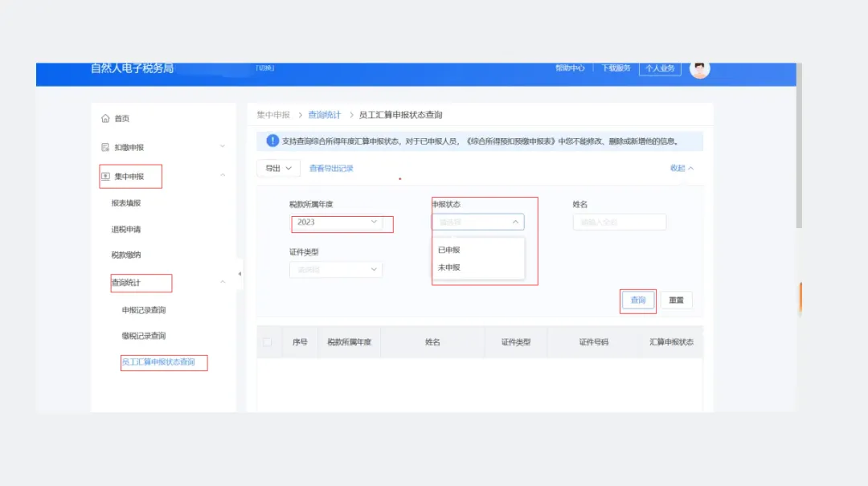Open 下载服务 in the header

coord(616,68)
